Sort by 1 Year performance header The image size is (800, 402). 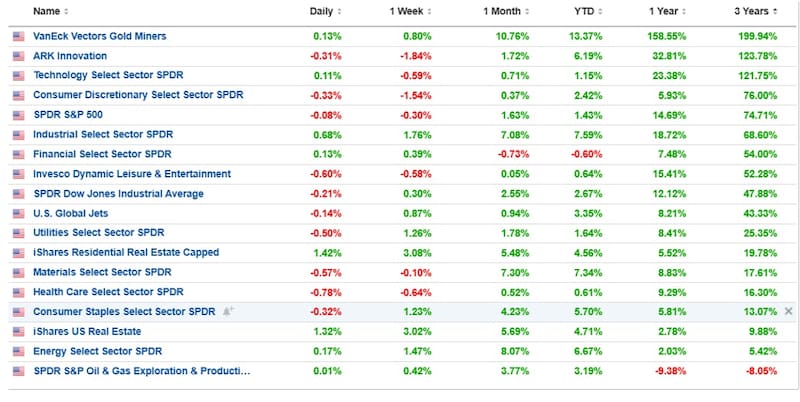pos(668,12)
